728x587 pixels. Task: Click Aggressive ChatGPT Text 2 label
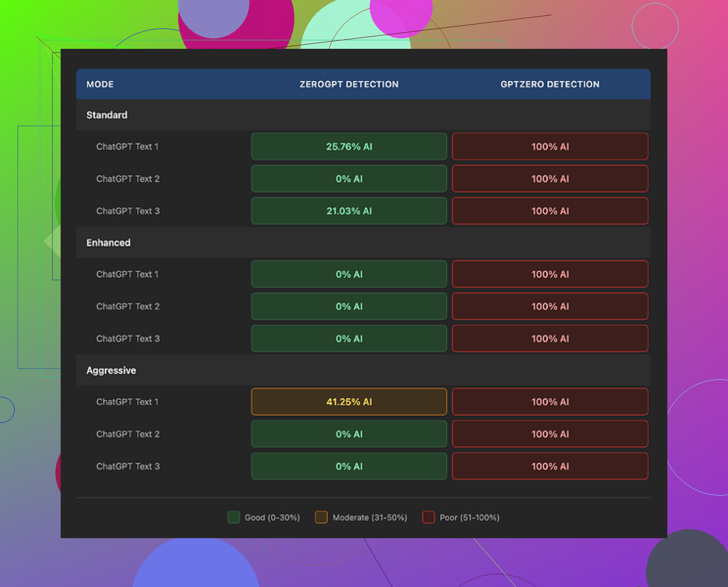[x=127, y=434]
